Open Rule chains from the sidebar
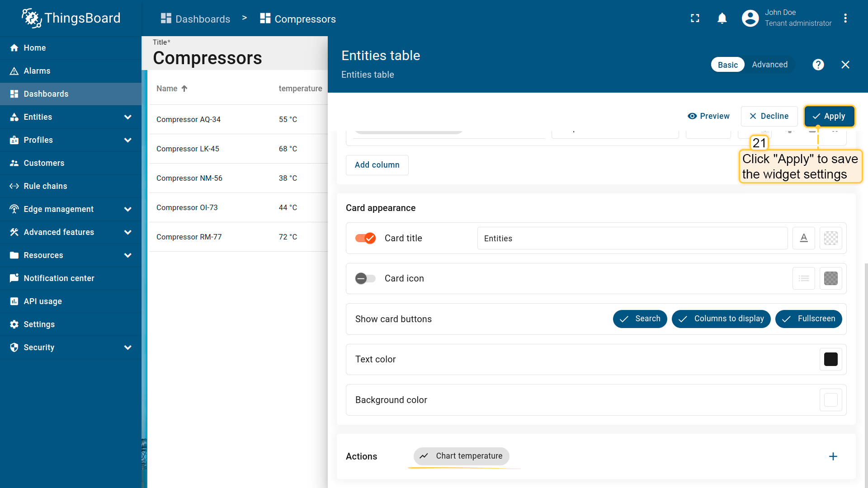 (45, 186)
